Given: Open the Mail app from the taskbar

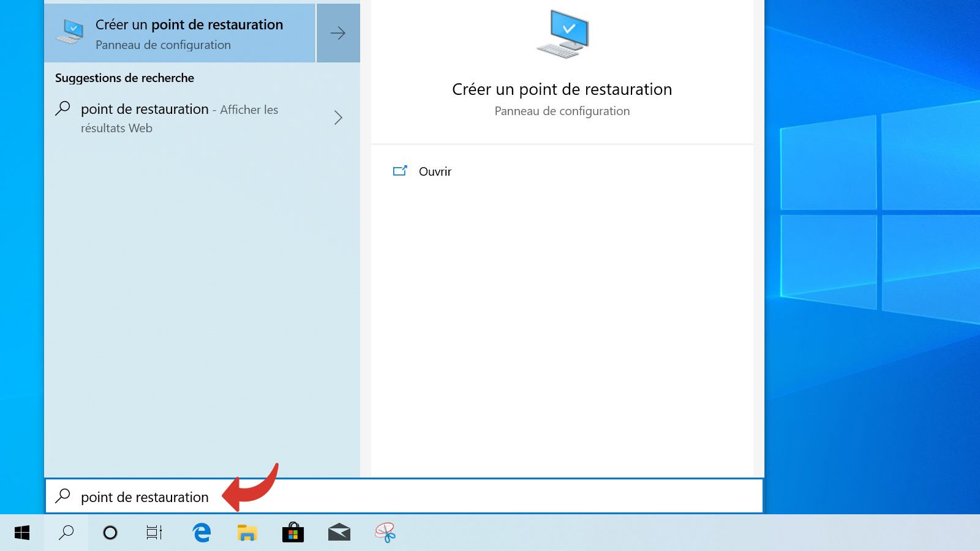Looking at the screenshot, I should tap(339, 533).
